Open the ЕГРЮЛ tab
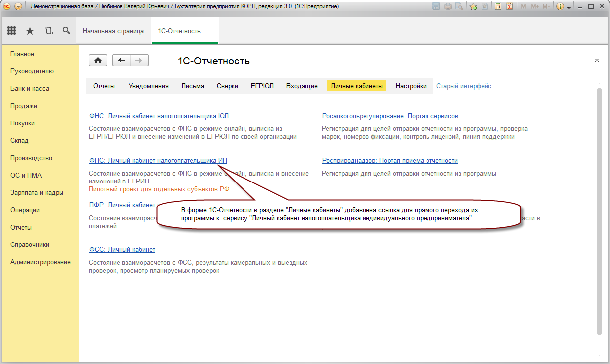The image size is (610, 364). [262, 86]
